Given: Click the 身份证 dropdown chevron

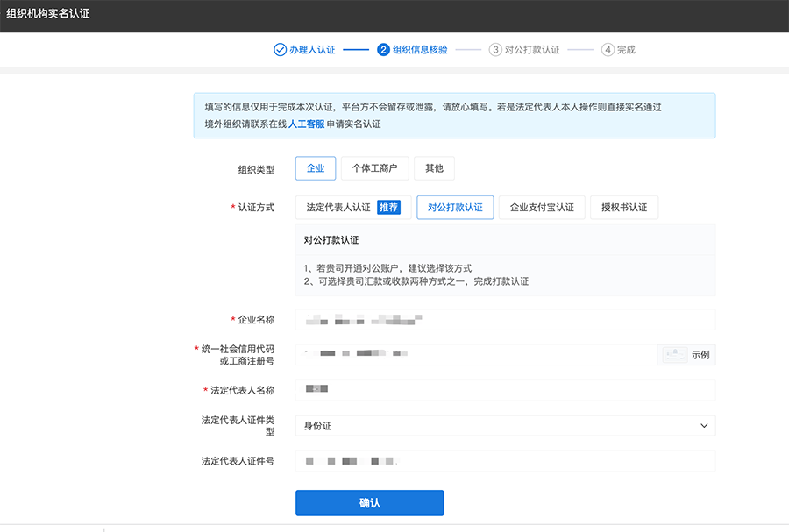Looking at the screenshot, I should pos(702,425).
